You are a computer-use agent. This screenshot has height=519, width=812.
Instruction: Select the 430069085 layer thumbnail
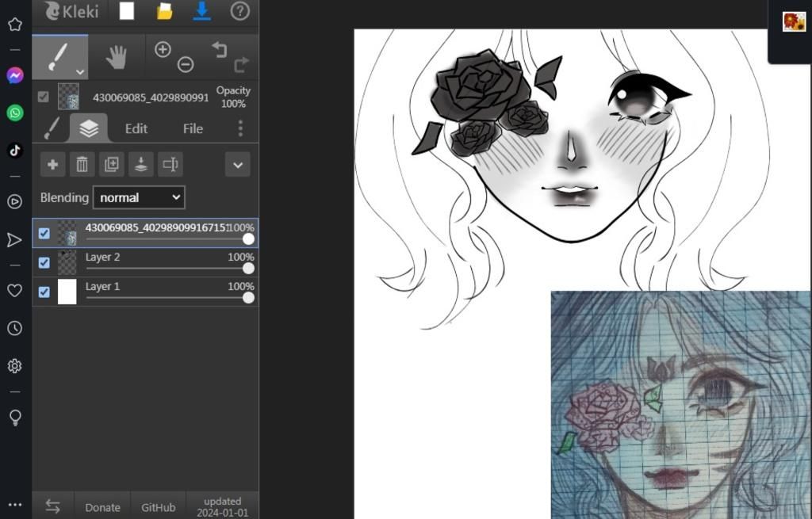67,233
